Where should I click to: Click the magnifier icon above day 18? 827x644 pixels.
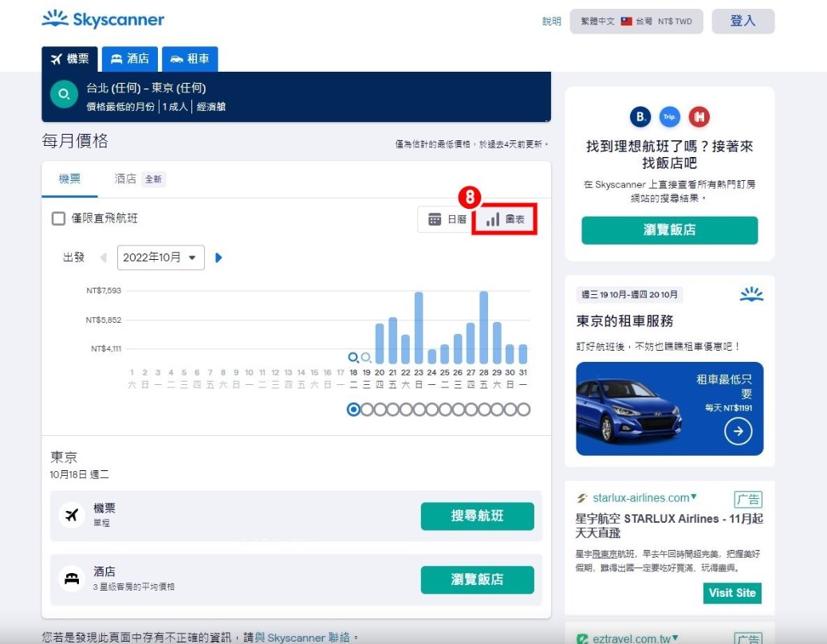coord(353,358)
